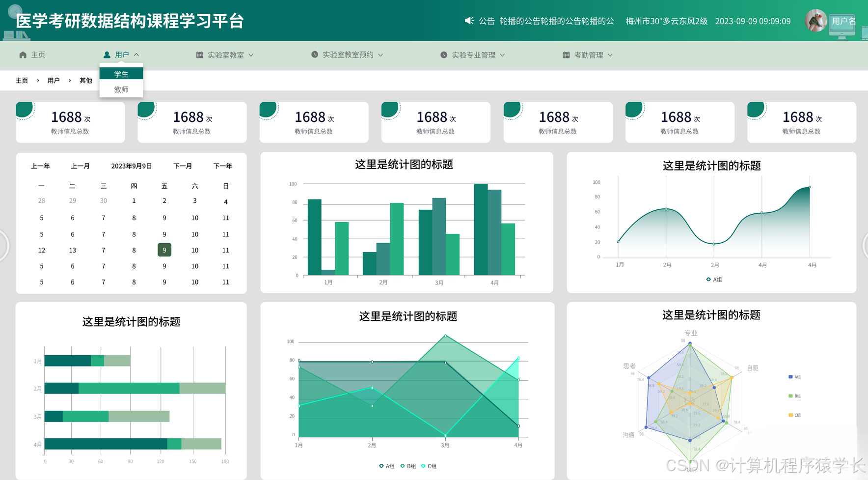Toggle the A组 legend under the line chart
The image size is (868, 480).
(x=715, y=279)
